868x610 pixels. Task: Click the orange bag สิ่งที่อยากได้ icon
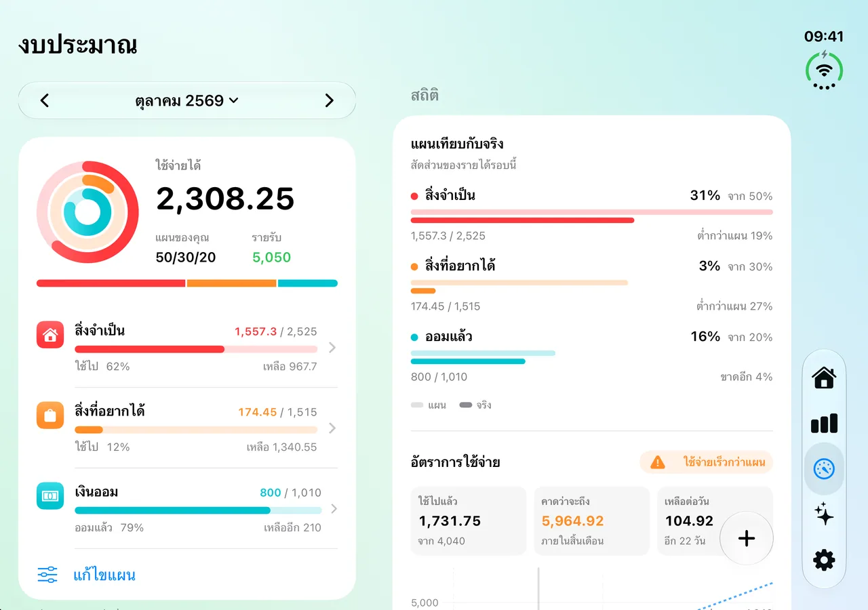click(50, 415)
